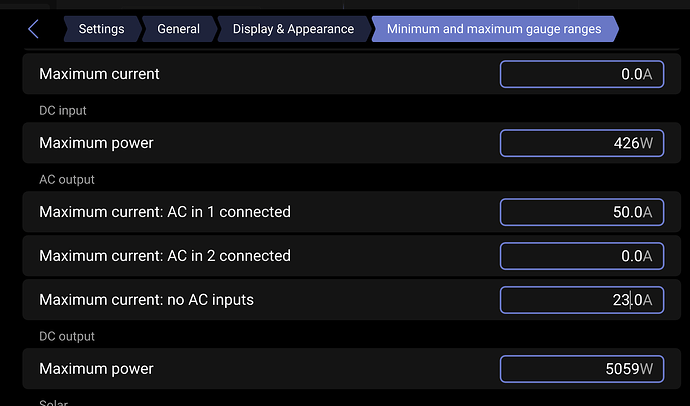Click the AC in 2 connected 0.0A field
This screenshot has width=690, height=406.
581,256
